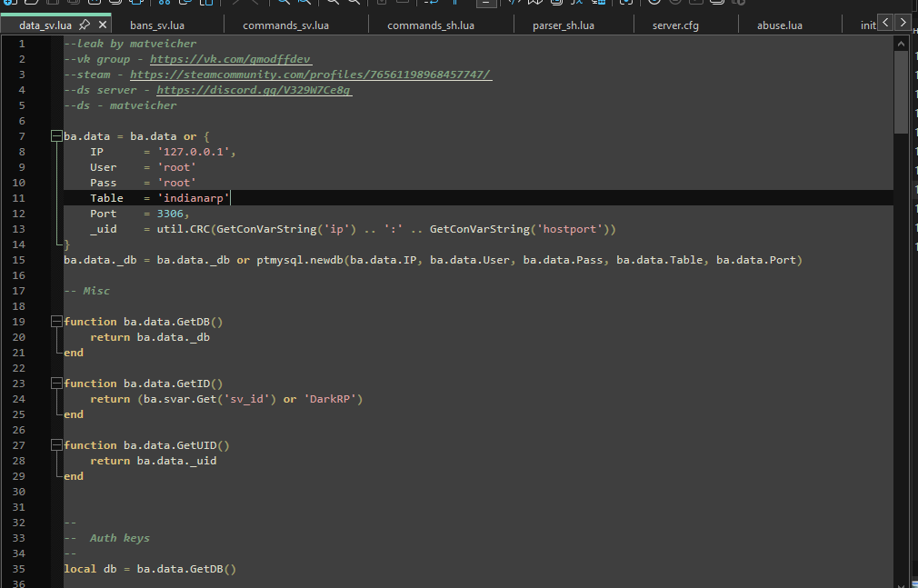Close the data_sv.lua tab
This screenshot has height=588, width=918.
click(x=102, y=25)
